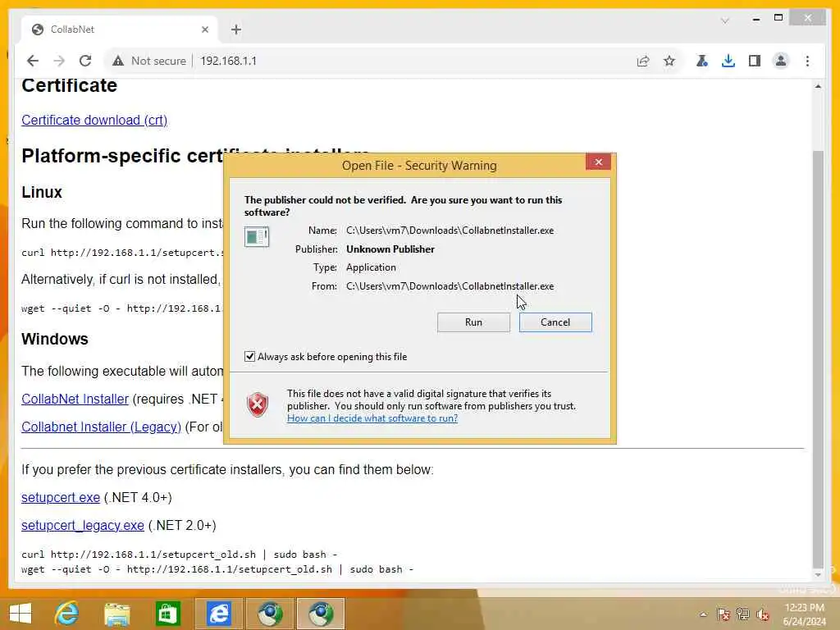Viewport: 840px width, 630px height.
Task: Click Cancel in the Security Warning dialog
Action: tap(555, 322)
